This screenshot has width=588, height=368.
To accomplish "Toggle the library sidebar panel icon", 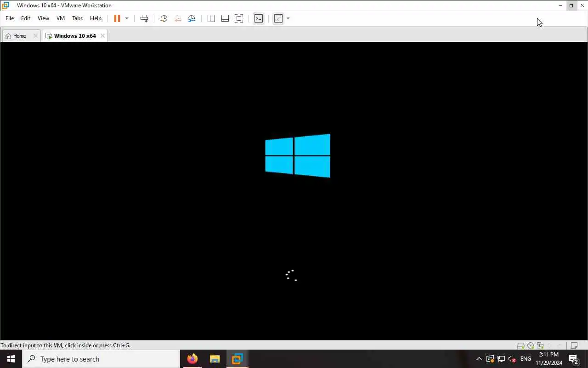I will click(x=211, y=18).
